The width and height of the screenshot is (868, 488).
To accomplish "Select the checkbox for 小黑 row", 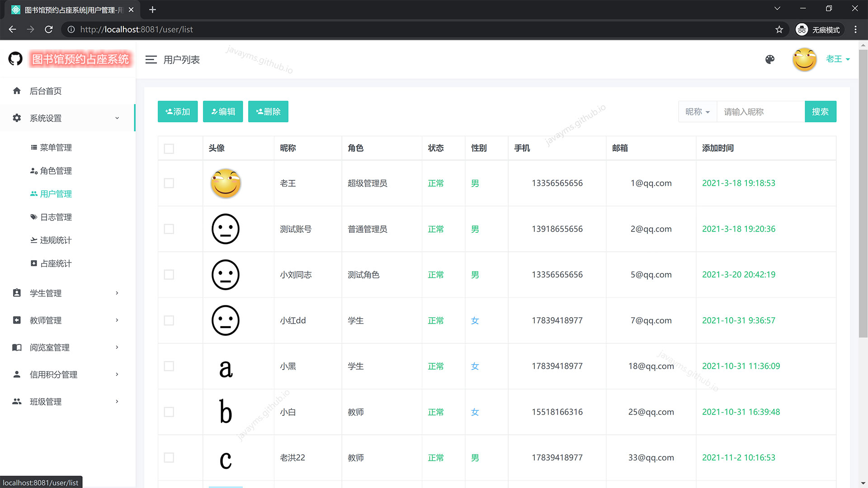I will tap(169, 366).
